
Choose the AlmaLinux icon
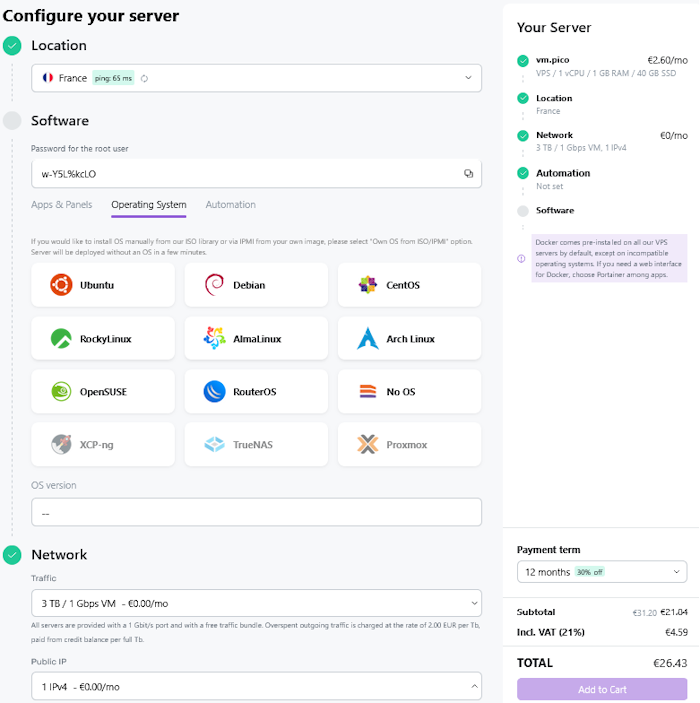point(214,339)
